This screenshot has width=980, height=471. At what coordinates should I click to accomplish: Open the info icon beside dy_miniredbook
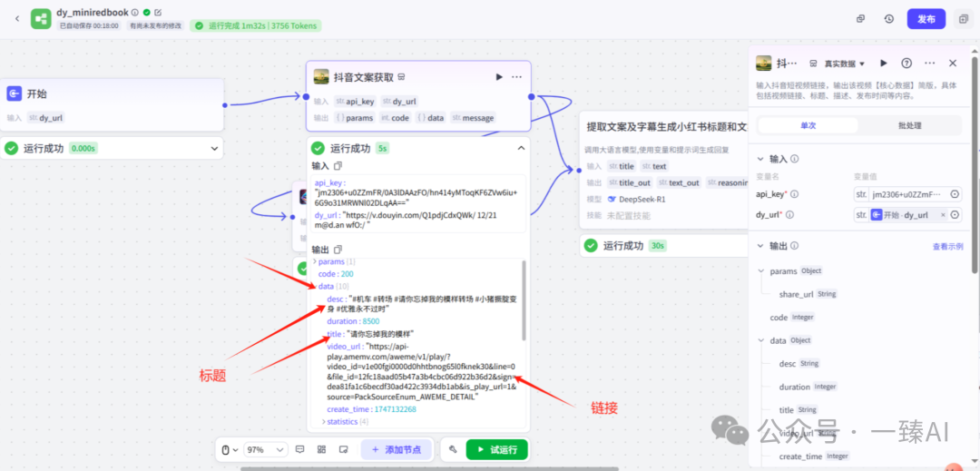(x=135, y=12)
